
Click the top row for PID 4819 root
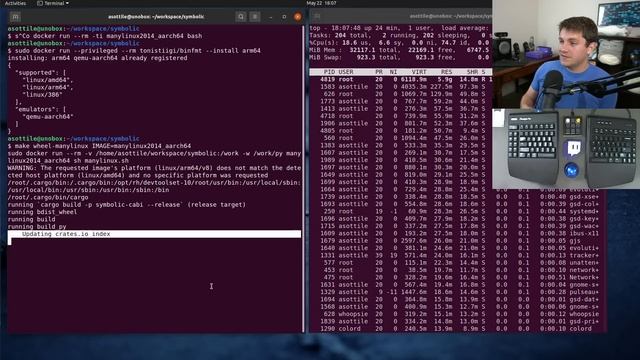pyautogui.click(x=400, y=79)
